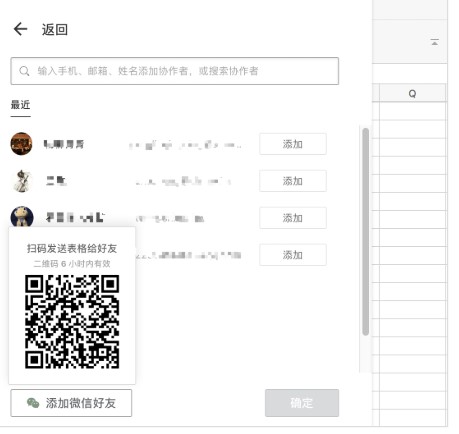Add the first contact with brown avatar

(293, 144)
